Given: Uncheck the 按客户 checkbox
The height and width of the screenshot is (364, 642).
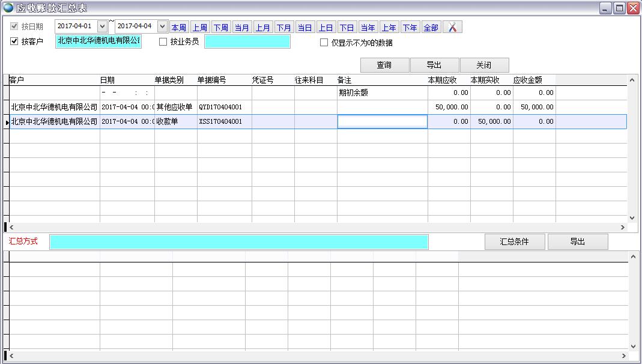Looking at the screenshot, I should (15, 41).
